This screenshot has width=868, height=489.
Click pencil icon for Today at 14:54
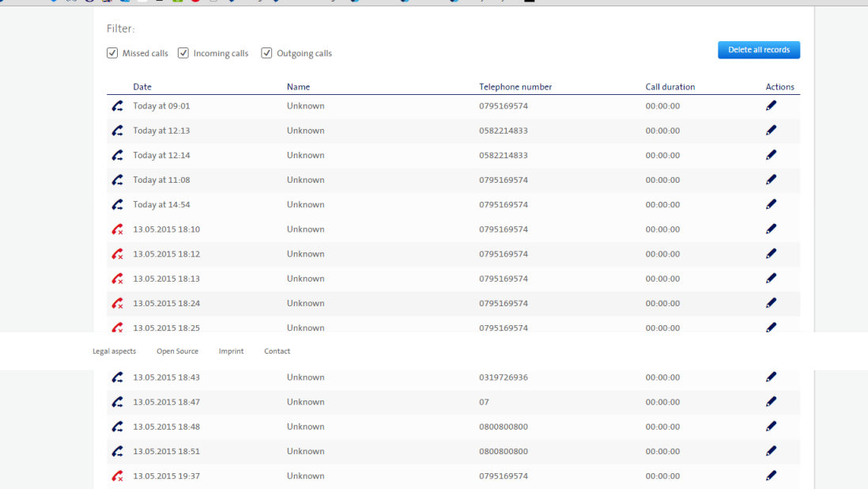coord(771,204)
